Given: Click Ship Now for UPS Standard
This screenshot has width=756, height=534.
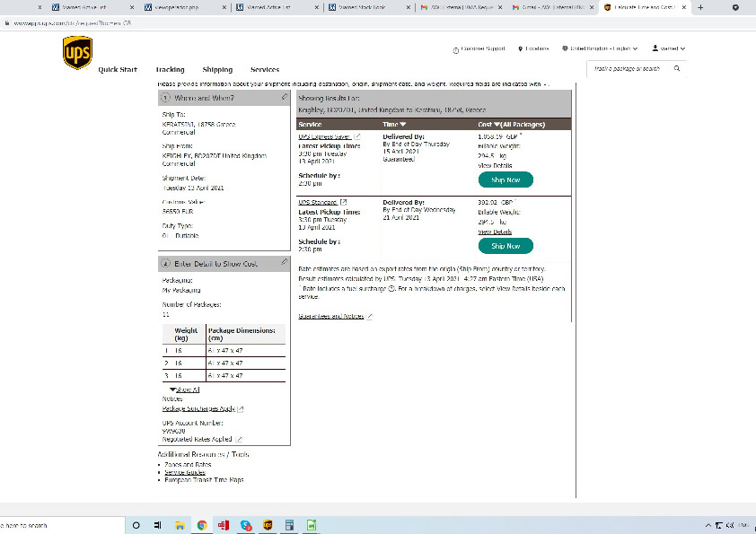Looking at the screenshot, I should click(x=505, y=245).
